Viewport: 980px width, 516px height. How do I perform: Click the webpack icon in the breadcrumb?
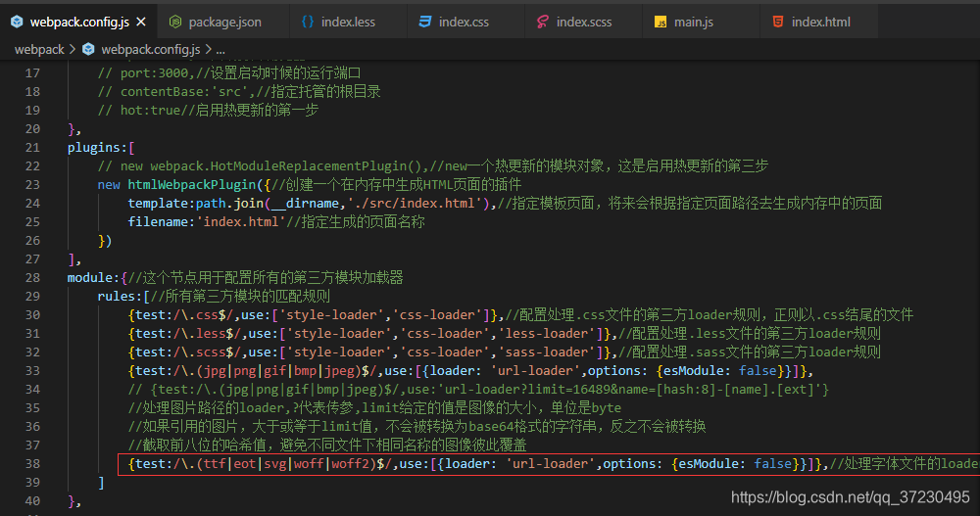point(89,49)
